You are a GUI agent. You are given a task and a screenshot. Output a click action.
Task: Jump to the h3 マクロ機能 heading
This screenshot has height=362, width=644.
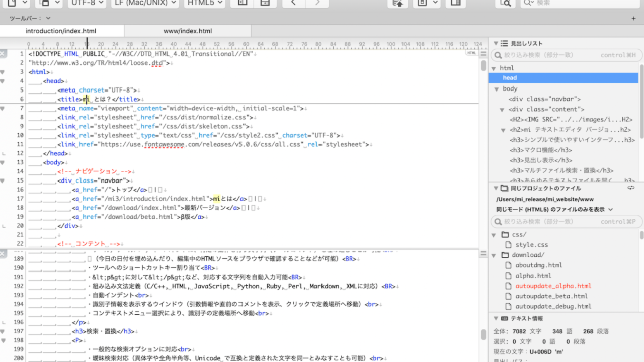pos(541,150)
